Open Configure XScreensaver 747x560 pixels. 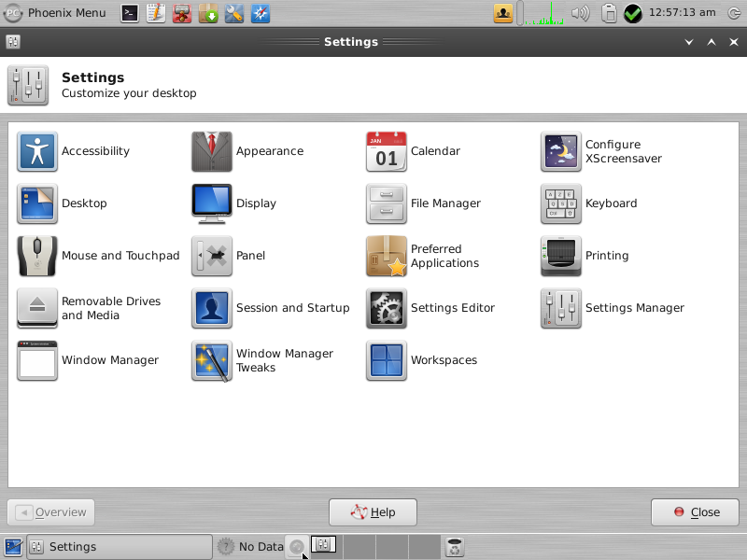pyautogui.click(x=601, y=151)
